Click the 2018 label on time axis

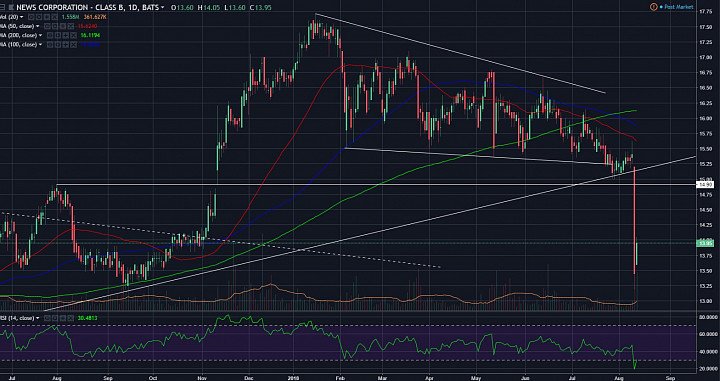(x=293, y=377)
